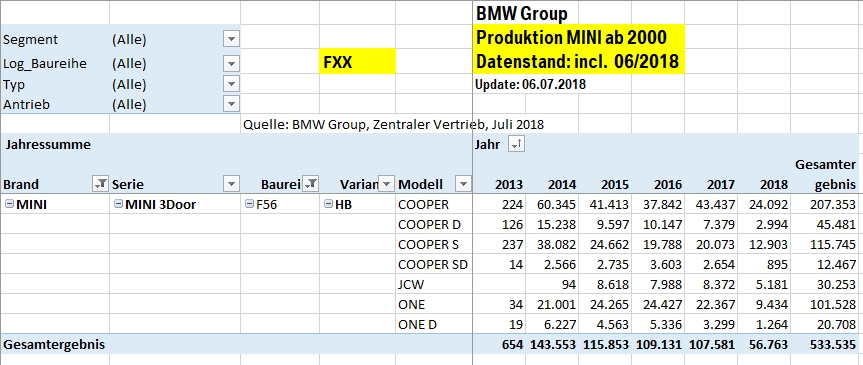This screenshot has height=365, width=863.
Task: Select the COOPER SD model cell
Action: tap(433, 264)
